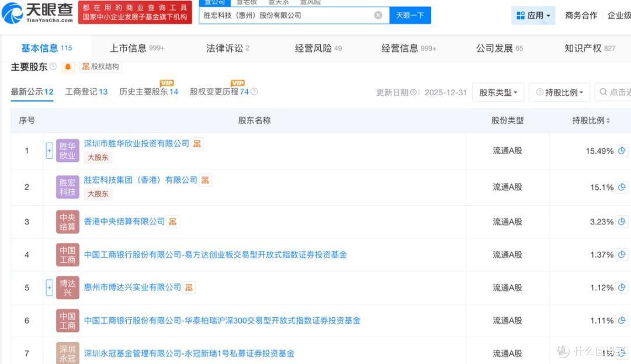Image resolution: width=631 pixels, height=364 pixels.
Task: Switch to the 经营信息 tab
Action: pyautogui.click(x=409, y=48)
